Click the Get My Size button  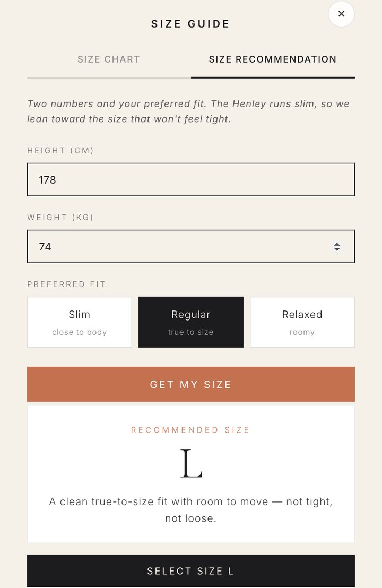[191, 384]
